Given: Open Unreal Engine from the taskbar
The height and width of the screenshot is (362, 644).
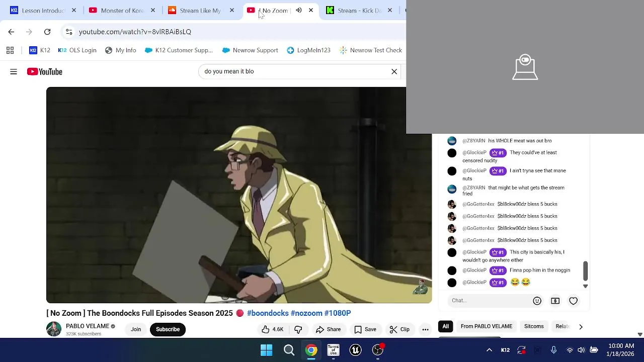Looking at the screenshot, I should [x=355, y=350].
